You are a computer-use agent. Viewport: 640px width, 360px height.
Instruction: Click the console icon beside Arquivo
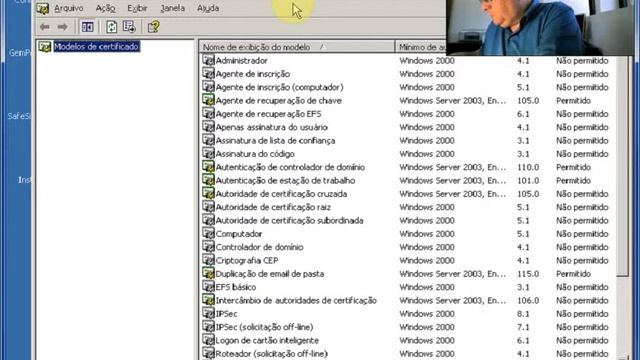(43, 8)
